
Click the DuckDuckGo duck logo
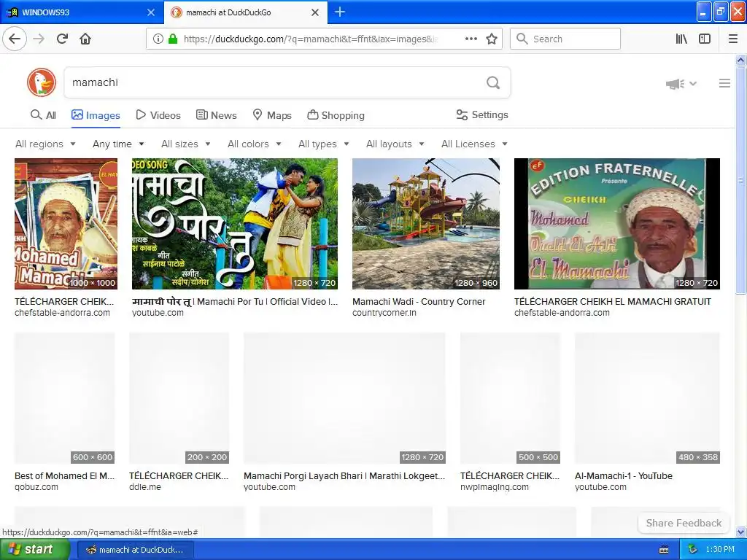[42, 82]
